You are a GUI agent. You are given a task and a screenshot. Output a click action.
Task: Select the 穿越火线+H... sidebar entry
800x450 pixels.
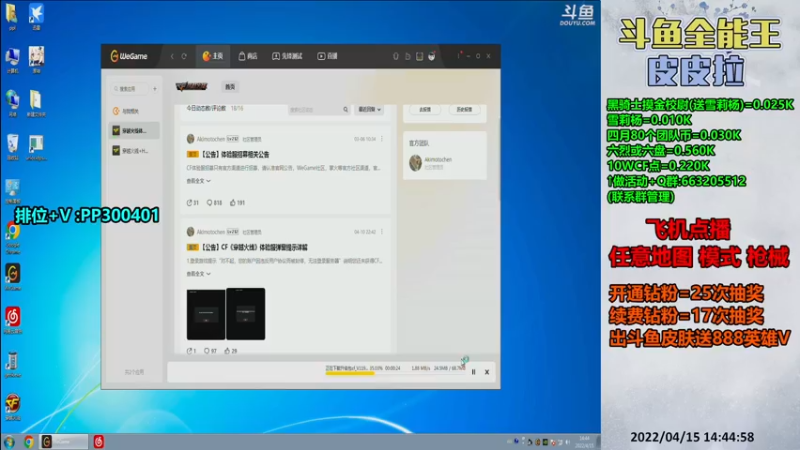(x=134, y=151)
